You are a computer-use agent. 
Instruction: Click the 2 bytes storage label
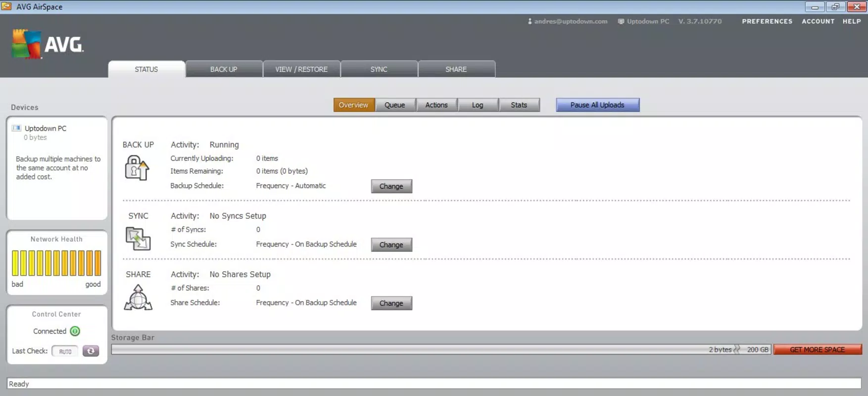tap(720, 349)
